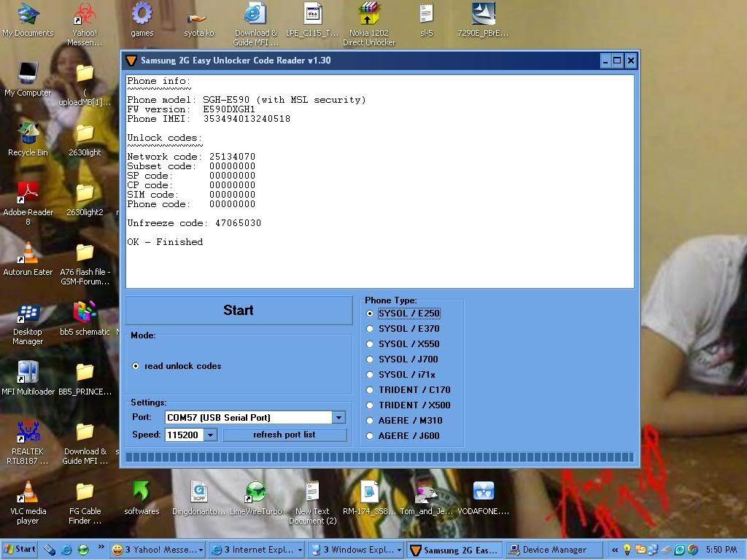Launch the LimeWireTurbo shortcut

(x=256, y=497)
